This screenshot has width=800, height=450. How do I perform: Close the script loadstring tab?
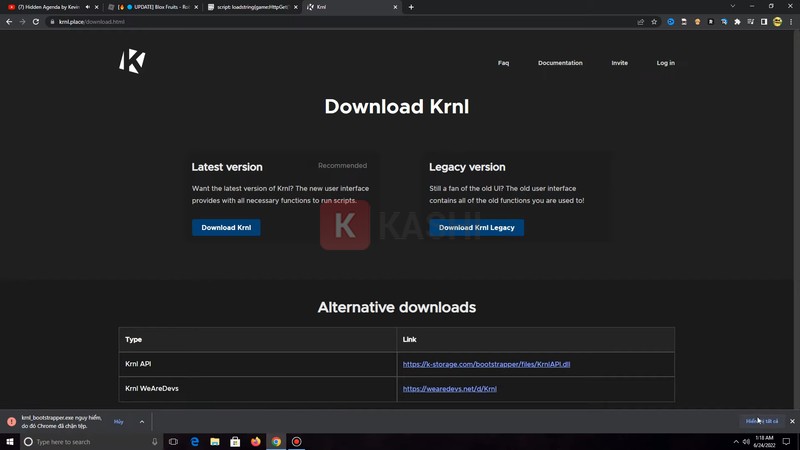click(295, 7)
